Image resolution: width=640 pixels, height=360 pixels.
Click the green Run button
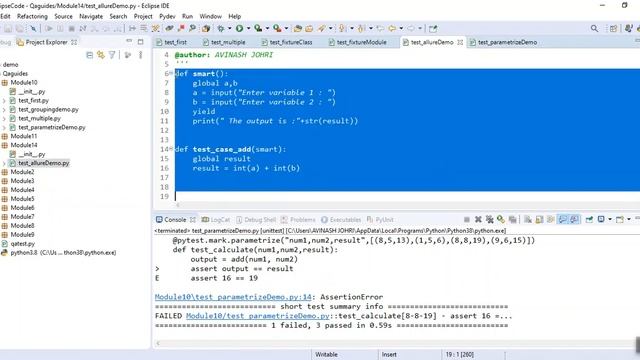point(240,29)
